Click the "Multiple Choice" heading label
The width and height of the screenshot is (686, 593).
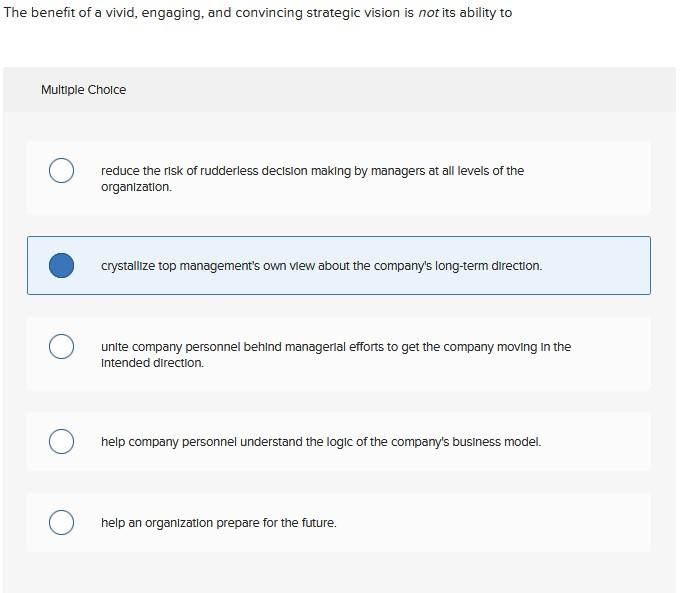[83, 90]
